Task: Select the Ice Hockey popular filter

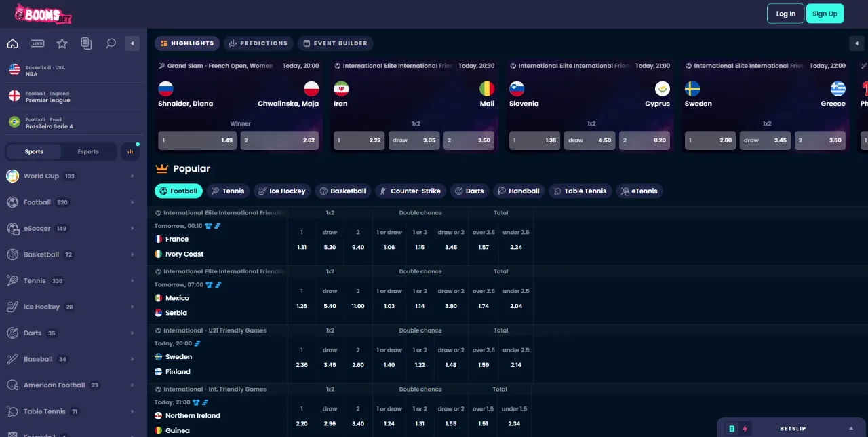Action: (283, 191)
